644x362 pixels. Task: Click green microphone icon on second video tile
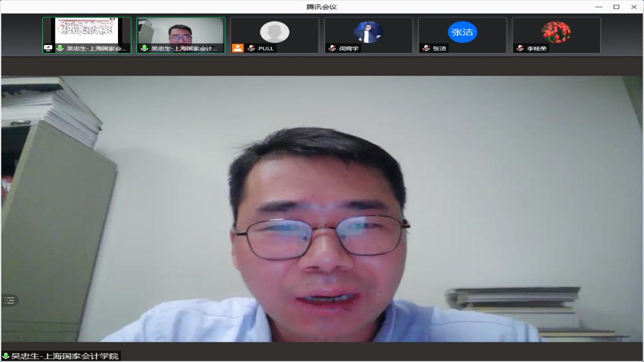(x=144, y=48)
